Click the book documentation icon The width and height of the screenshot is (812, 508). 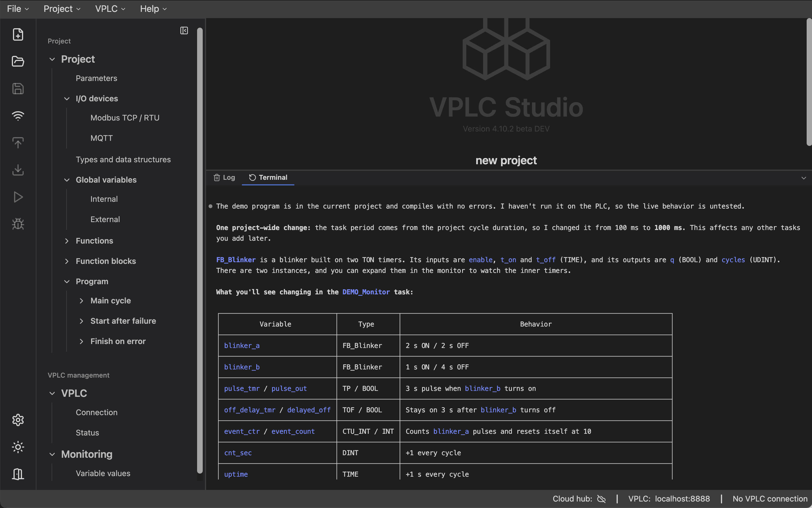18,474
